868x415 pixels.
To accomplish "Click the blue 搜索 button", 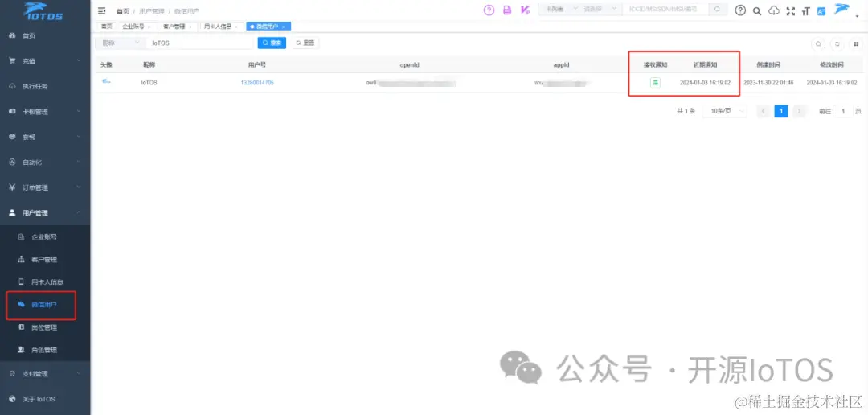I will [272, 43].
